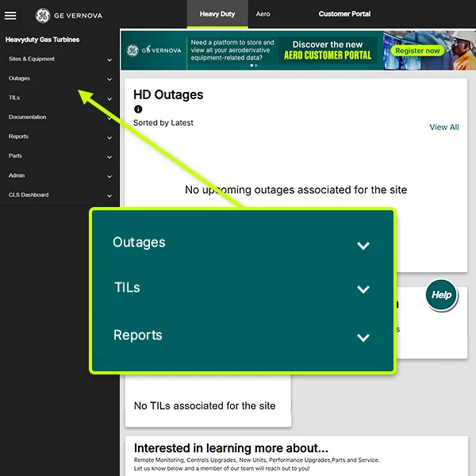Screen dimensions: 476x476
Task: Open the hamburger navigation menu
Action: 10,16
